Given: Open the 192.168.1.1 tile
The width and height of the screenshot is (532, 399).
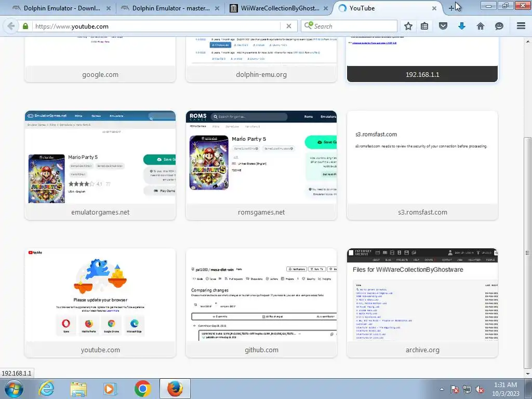Looking at the screenshot, I should [422, 60].
